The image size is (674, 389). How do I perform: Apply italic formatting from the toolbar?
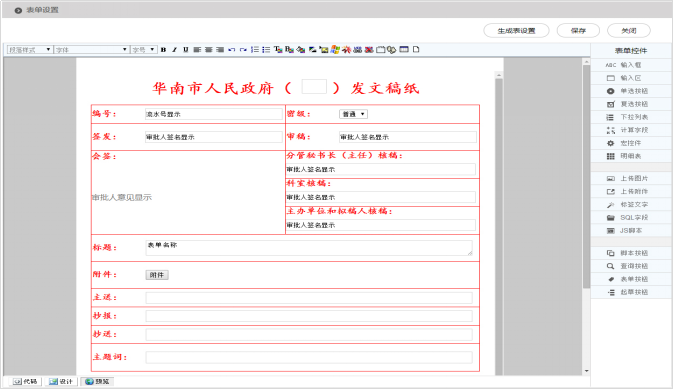(x=175, y=50)
